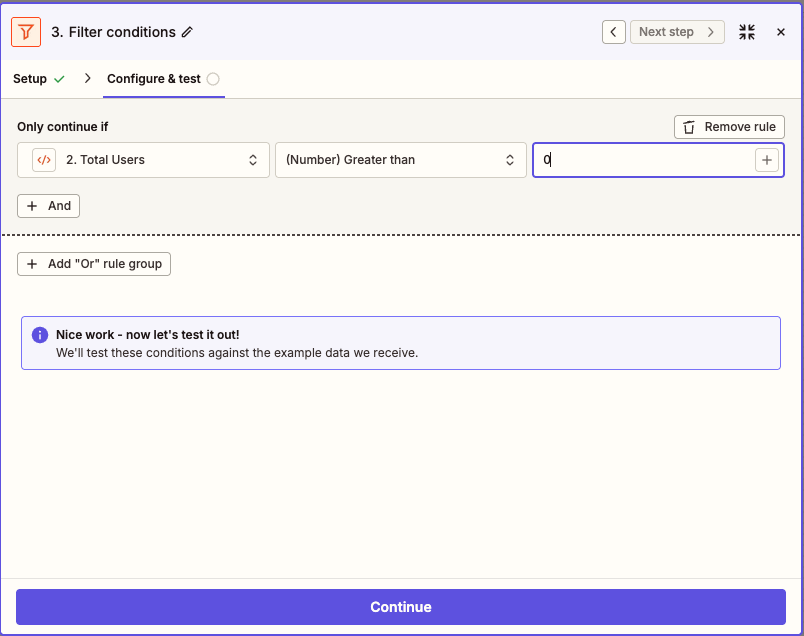Collapse panel with shrink arrows icon
The height and width of the screenshot is (636, 804).
[x=747, y=32]
